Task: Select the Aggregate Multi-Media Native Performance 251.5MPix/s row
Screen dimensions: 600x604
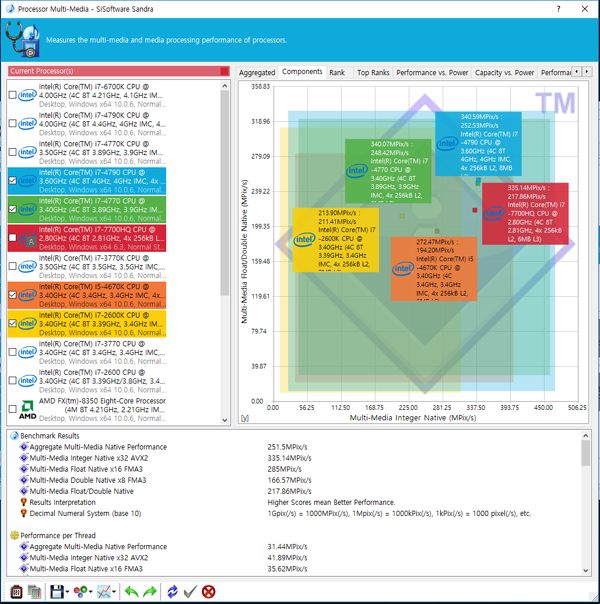Action: (x=295, y=447)
